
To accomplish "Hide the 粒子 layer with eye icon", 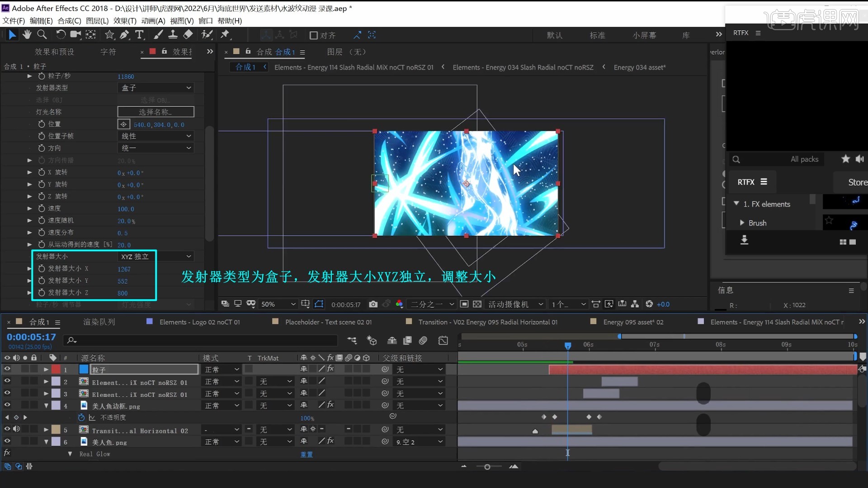I will click(x=7, y=369).
